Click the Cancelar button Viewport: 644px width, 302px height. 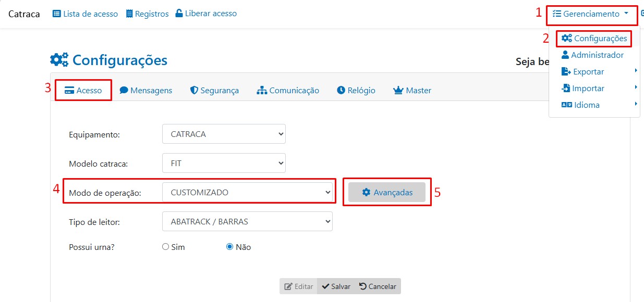tap(378, 286)
